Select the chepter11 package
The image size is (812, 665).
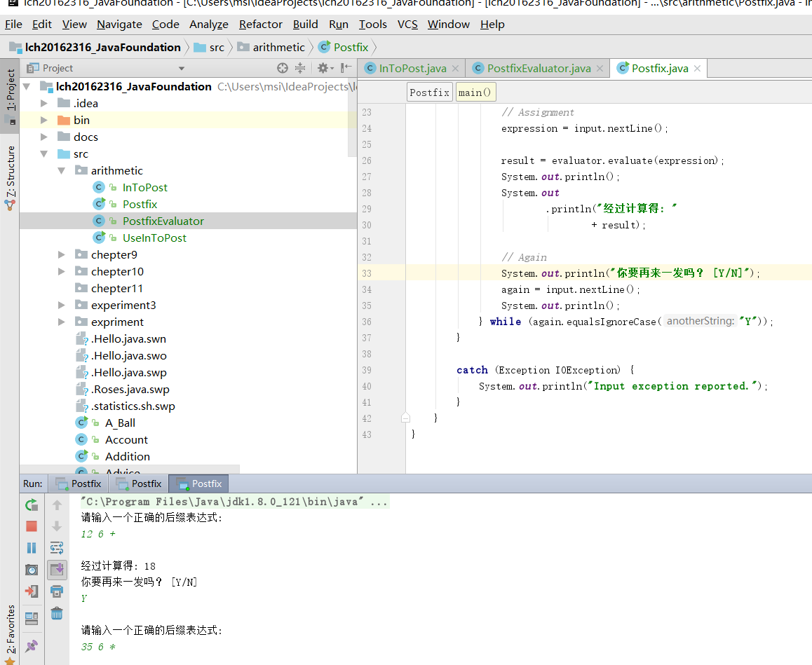pyautogui.click(x=117, y=288)
